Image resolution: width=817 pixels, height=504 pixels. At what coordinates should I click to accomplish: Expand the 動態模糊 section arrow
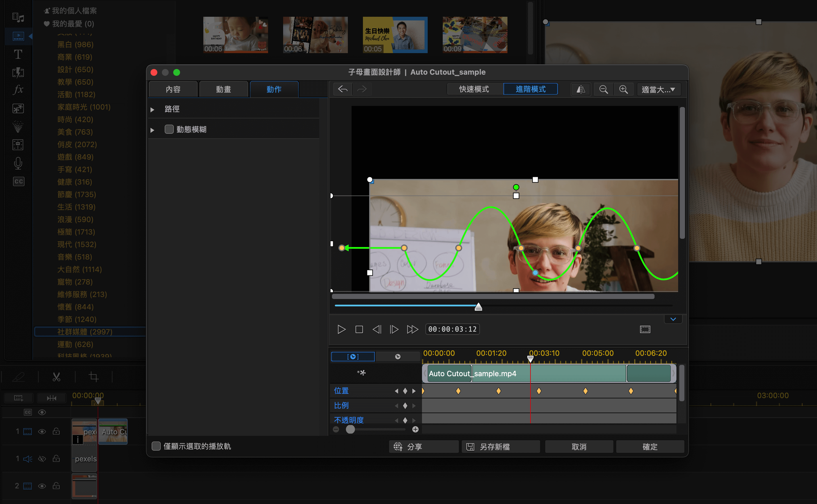coord(152,130)
